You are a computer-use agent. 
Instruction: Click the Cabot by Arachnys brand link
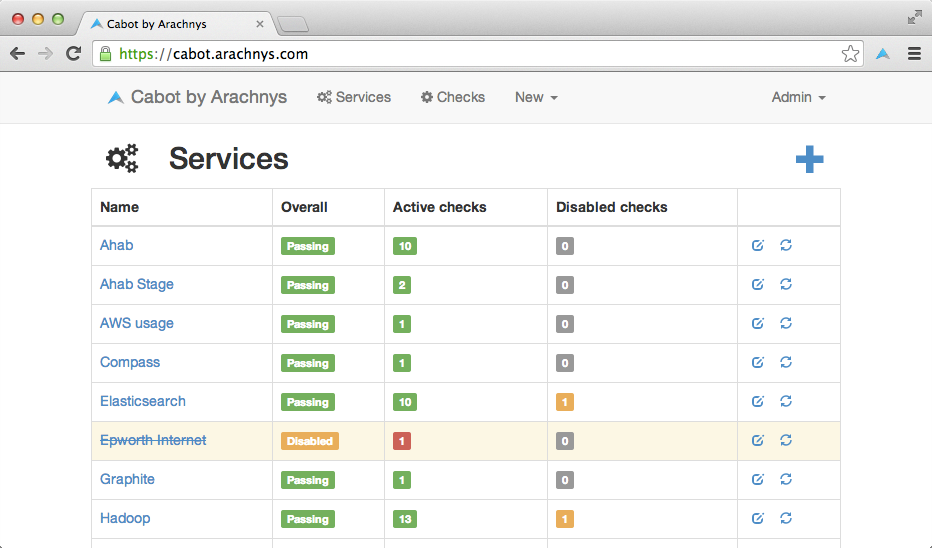(198, 98)
